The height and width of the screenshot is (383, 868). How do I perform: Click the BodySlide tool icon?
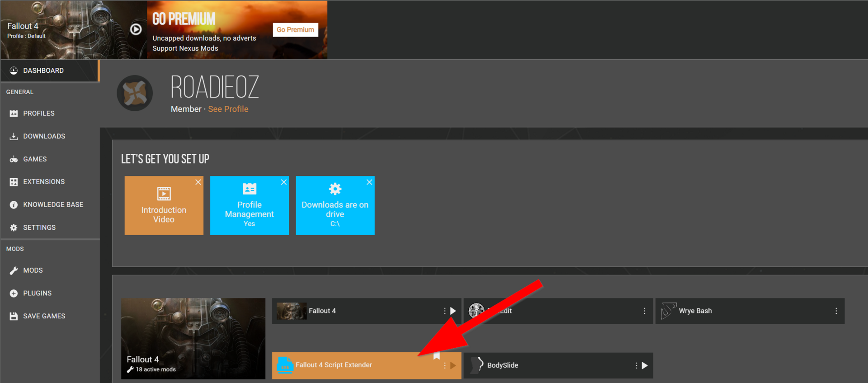(x=477, y=365)
